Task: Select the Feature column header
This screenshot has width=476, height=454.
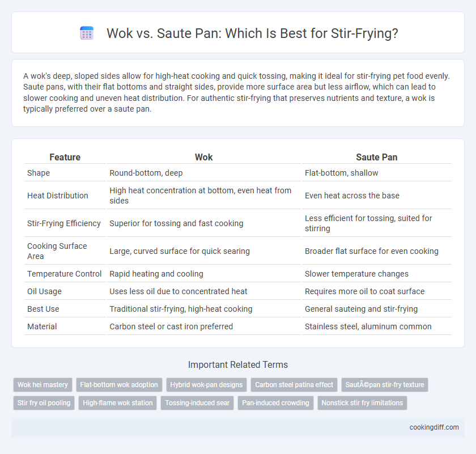Action: pos(65,157)
